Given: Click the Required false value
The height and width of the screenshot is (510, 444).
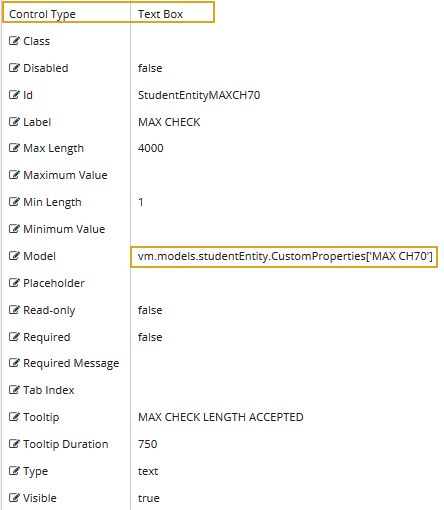Looking at the screenshot, I should (x=150, y=337).
